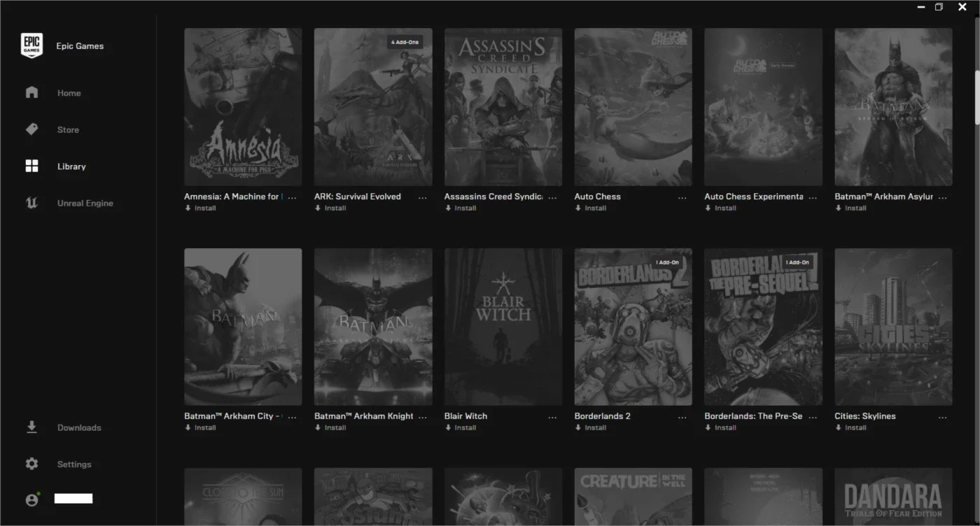
Task: Click the Cities: Skylines title text
Action: pyautogui.click(x=865, y=416)
